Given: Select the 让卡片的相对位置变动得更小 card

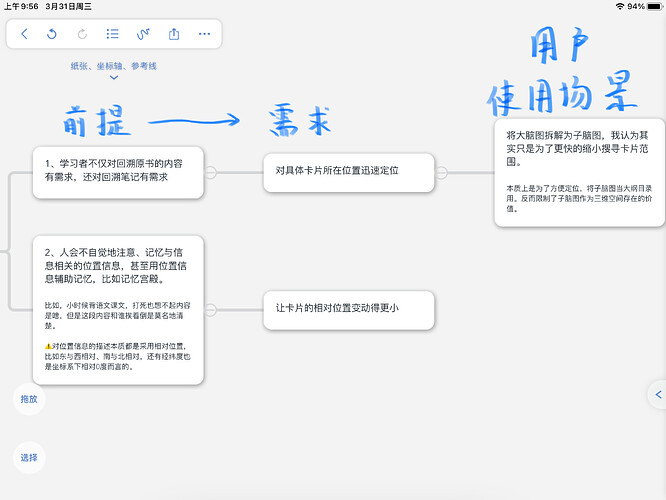Looking at the screenshot, I should (x=349, y=310).
